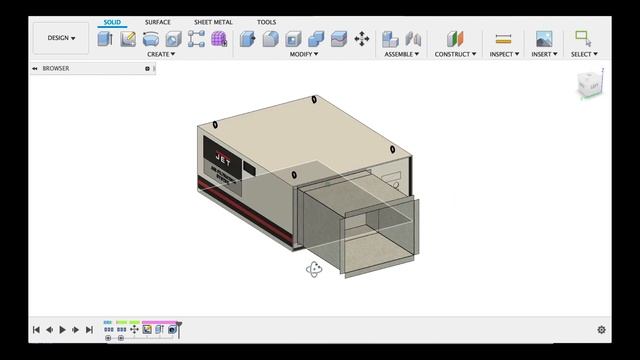Switch to the SURFACE tab
This screenshot has width=640, height=360.
(158, 22)
